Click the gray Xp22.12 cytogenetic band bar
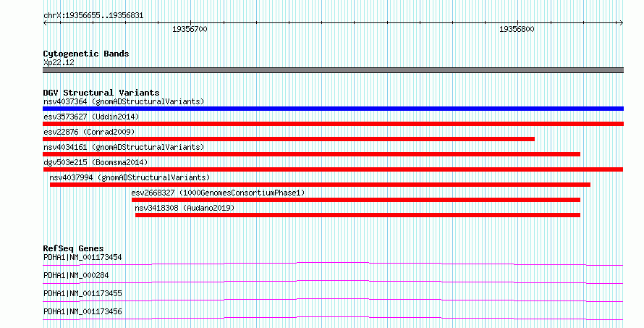 click(x=333, y=70)
